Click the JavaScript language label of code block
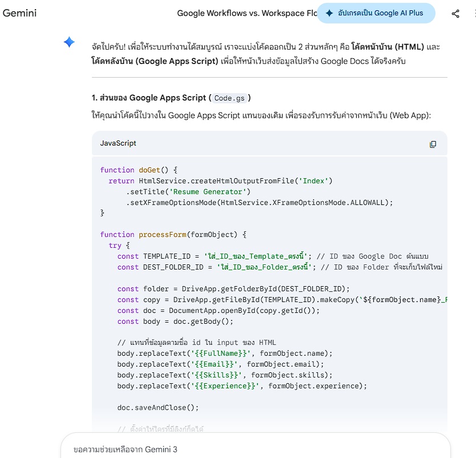 tap(118, 143)
